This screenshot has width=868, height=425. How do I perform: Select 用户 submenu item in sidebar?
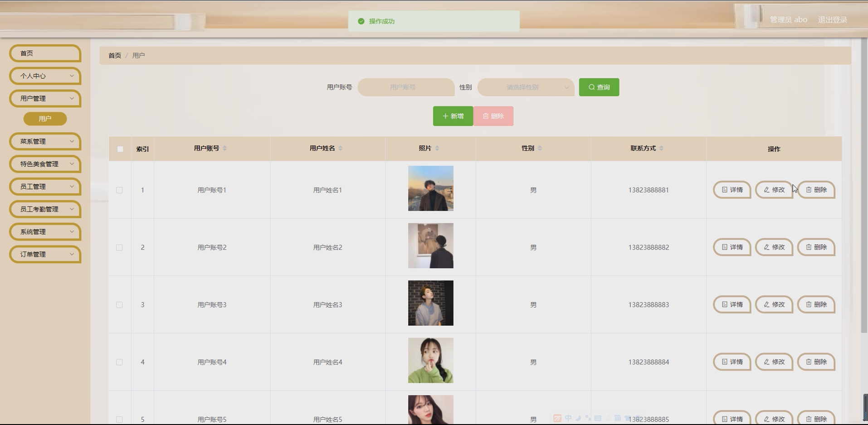click(45, 119)
